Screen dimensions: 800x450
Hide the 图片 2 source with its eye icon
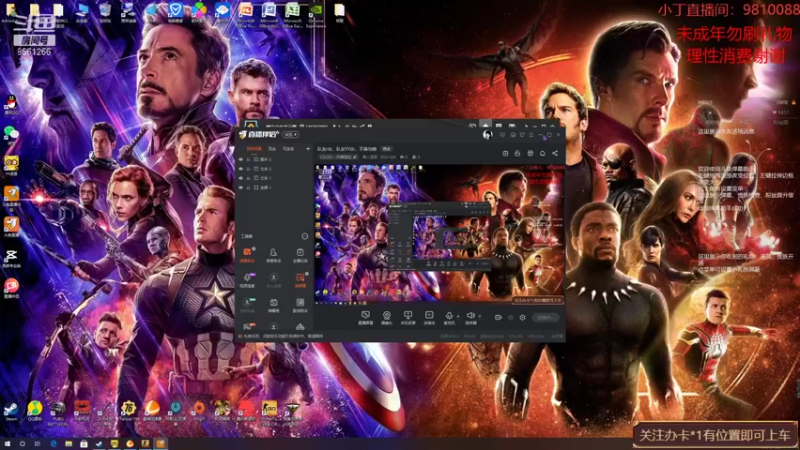241,159
